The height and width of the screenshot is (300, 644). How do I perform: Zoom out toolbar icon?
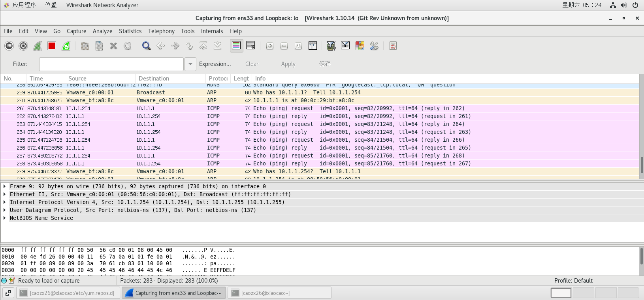click(284, 46)
